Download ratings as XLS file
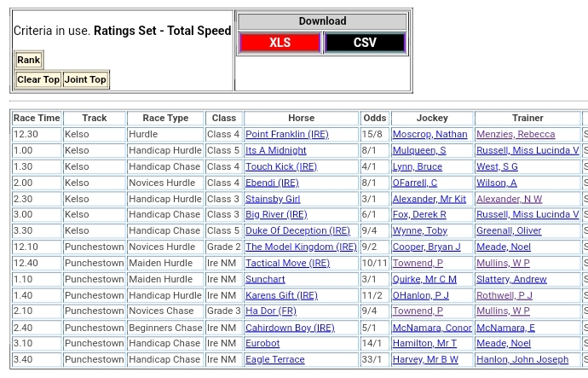 [x=280, y=43]
